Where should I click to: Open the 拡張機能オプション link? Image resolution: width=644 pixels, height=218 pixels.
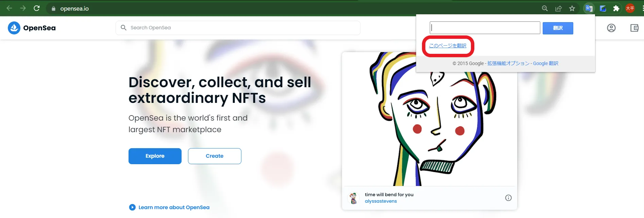click(x=508, y=63)
